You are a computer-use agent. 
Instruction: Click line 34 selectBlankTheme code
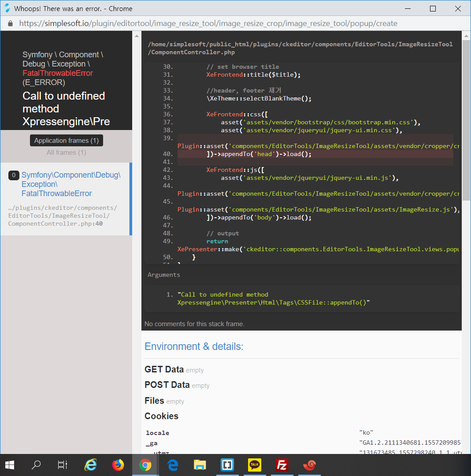tap(259, 98)
